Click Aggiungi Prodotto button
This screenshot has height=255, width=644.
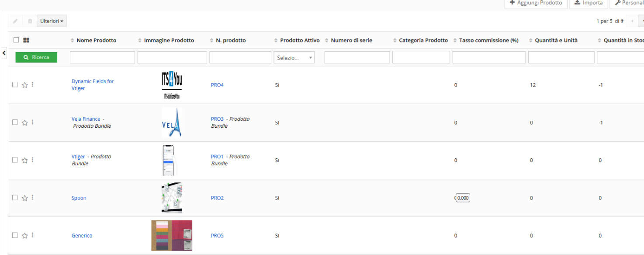pos(536,3)
